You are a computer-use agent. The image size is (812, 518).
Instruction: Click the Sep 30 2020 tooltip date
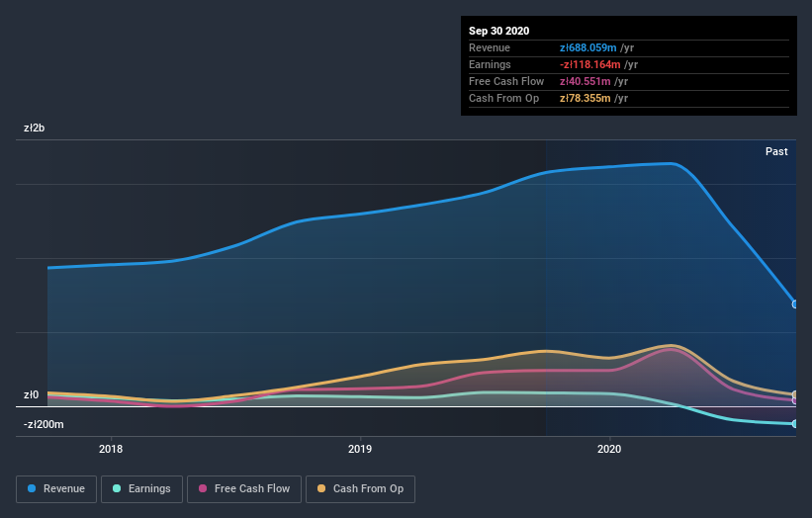pyautogui.click(x=498, y=31)
